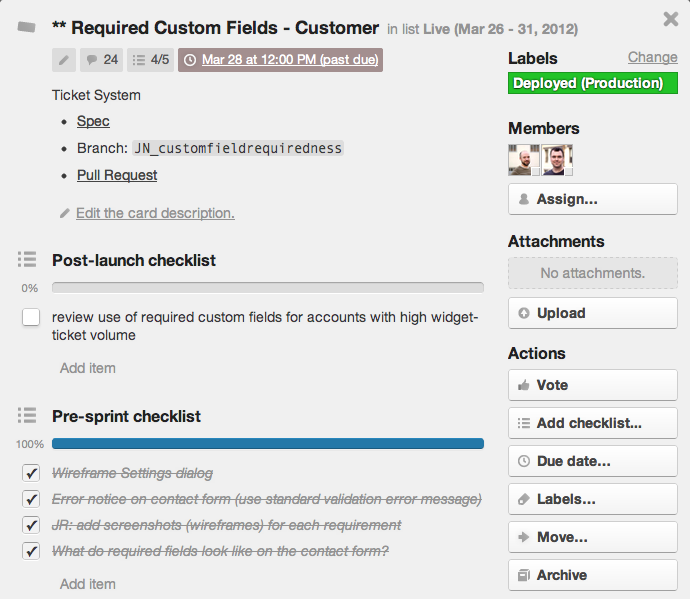
Task: Open the 24 comments badge
Action: coord(102,60)
